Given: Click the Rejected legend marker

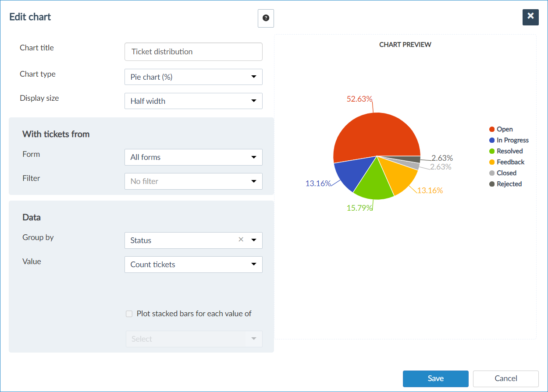Looking at the screenshot, I should point(492,184).
